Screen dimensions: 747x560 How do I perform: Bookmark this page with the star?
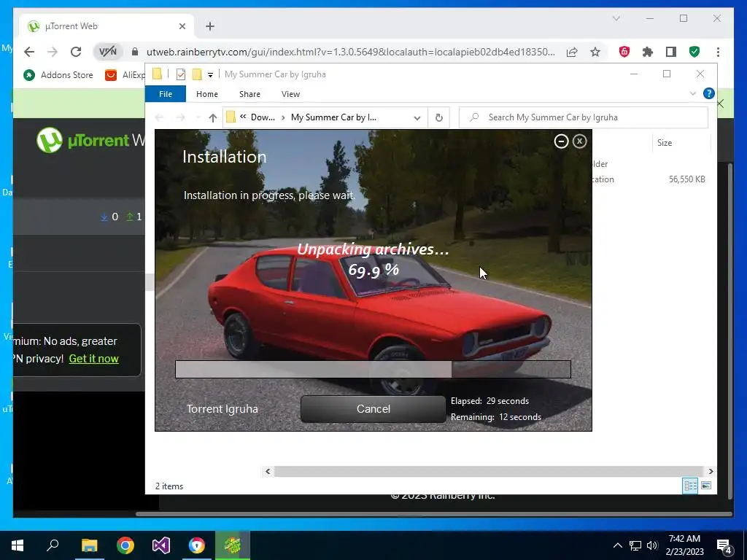coord(595,52)
